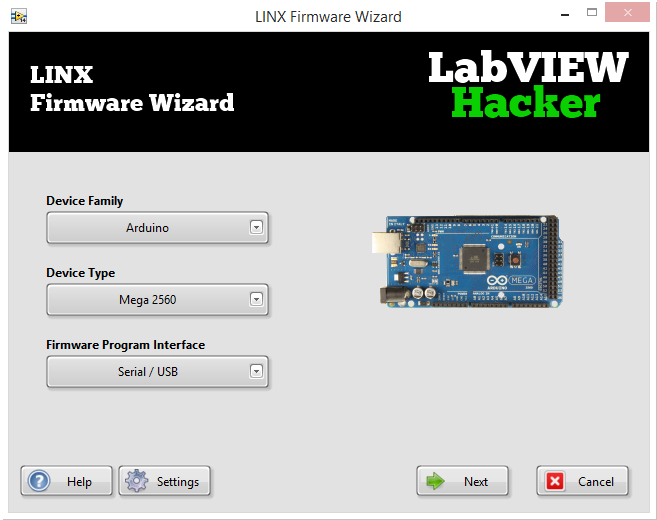The width and height of the screenshot is (657, 520).
Task: Open the Settings button
Action: pyautogui.click(x=164, y=481)
